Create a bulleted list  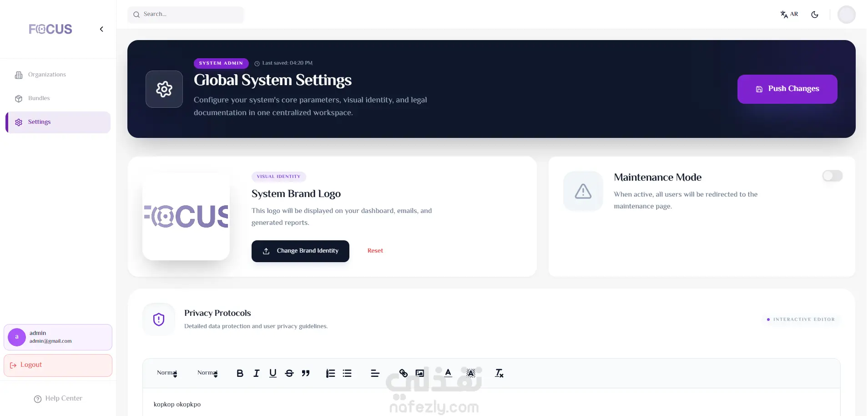pyautogui.click(x=347, y=373)
